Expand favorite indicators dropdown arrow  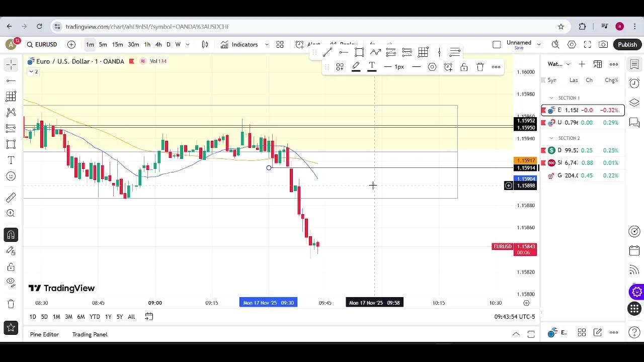click(x=267, y=45)
